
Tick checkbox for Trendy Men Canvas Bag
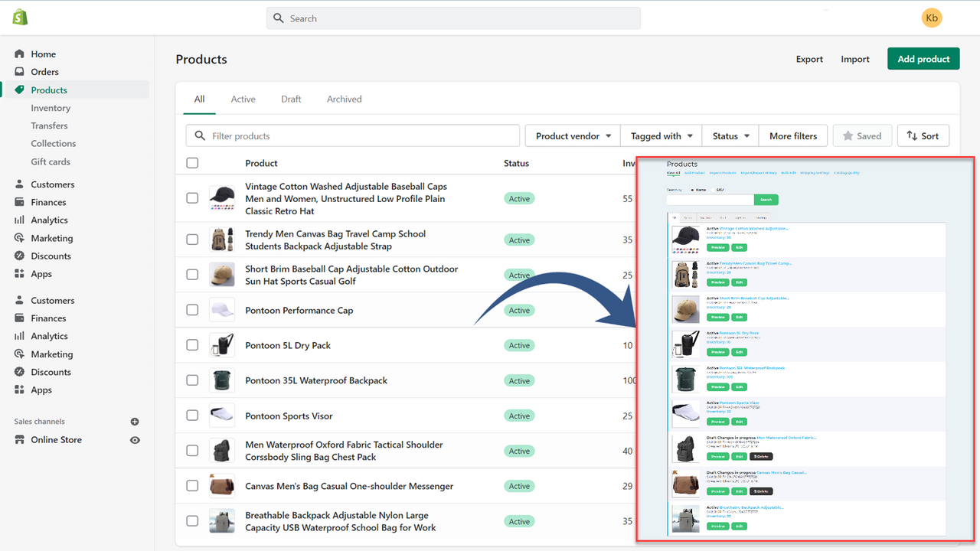click(x=192, y=240)
